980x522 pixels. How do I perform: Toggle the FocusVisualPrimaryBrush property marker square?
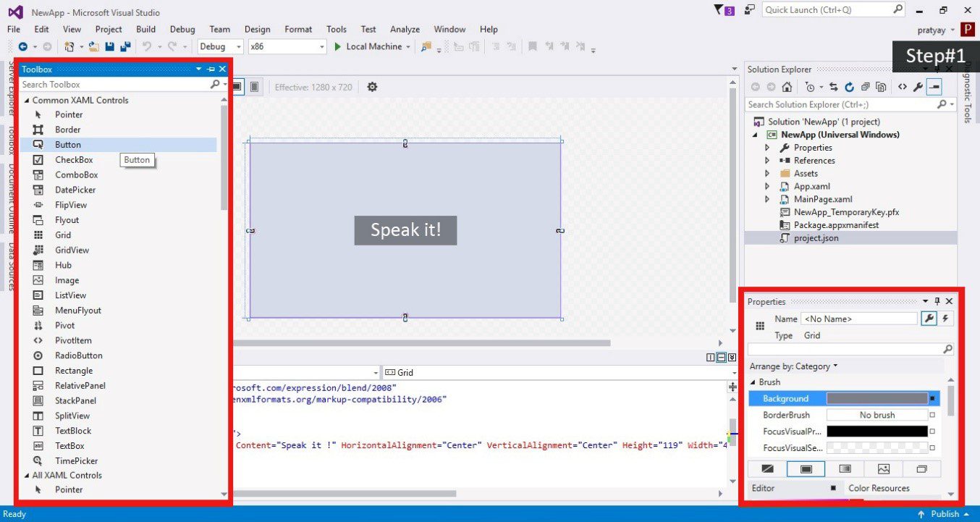(x=932, y=432)
